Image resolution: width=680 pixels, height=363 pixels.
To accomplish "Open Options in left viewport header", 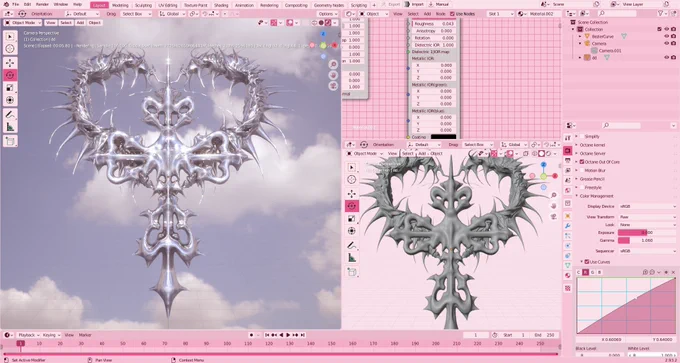I will click(328, 14).
